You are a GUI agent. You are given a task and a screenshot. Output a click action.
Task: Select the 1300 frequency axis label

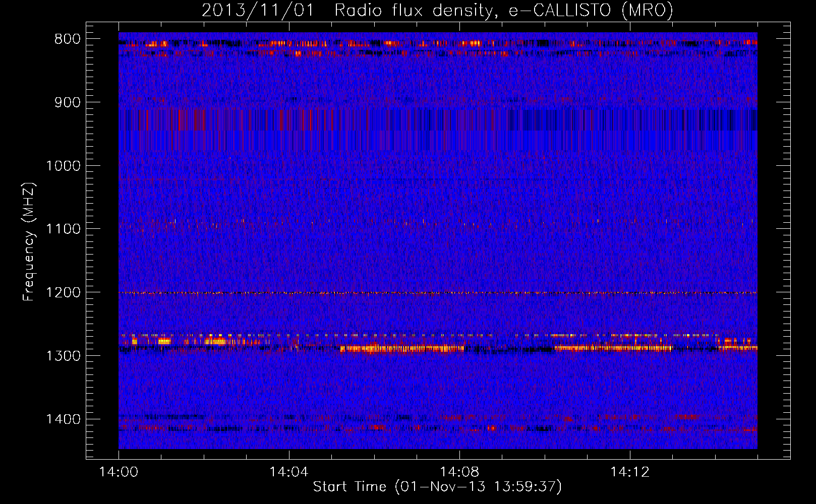[63, 356]
